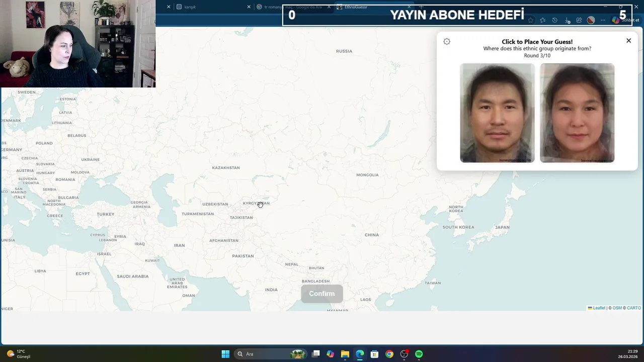Open the browser profile avatar
Viewport: 644px width, 362px height.
pyautogui.click(x=591, y=20)
